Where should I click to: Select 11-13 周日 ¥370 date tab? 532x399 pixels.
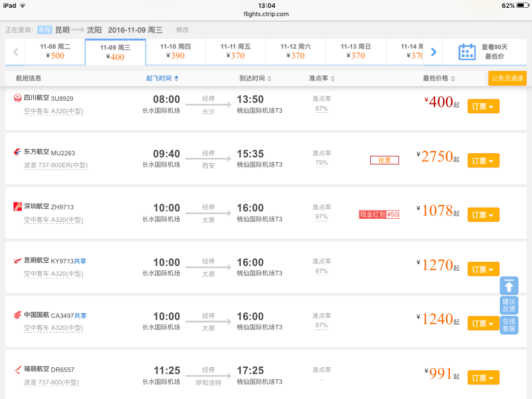point(355,51)
